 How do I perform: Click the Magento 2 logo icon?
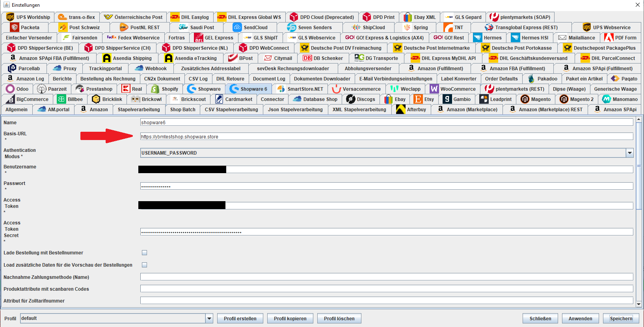564,99
